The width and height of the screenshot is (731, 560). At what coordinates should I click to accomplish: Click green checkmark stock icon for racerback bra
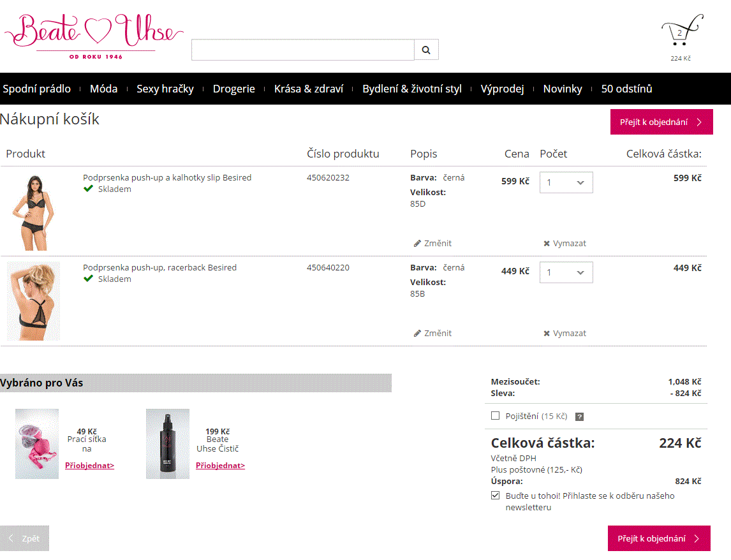coord(88,279)
